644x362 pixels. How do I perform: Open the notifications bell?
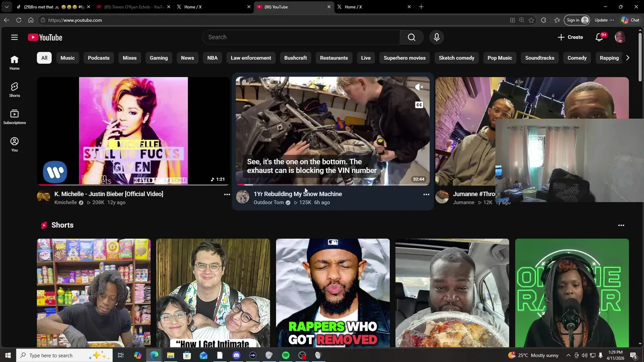point(599,37)
